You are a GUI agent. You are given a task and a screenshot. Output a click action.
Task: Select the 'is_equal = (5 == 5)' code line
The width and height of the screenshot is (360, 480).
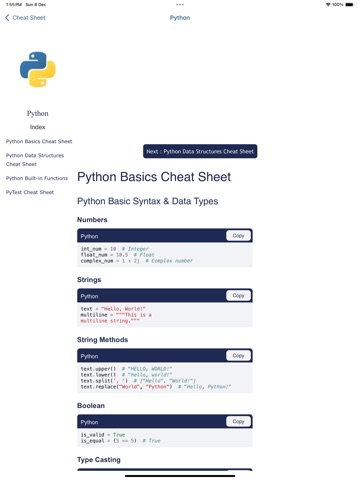coord(120,441)
